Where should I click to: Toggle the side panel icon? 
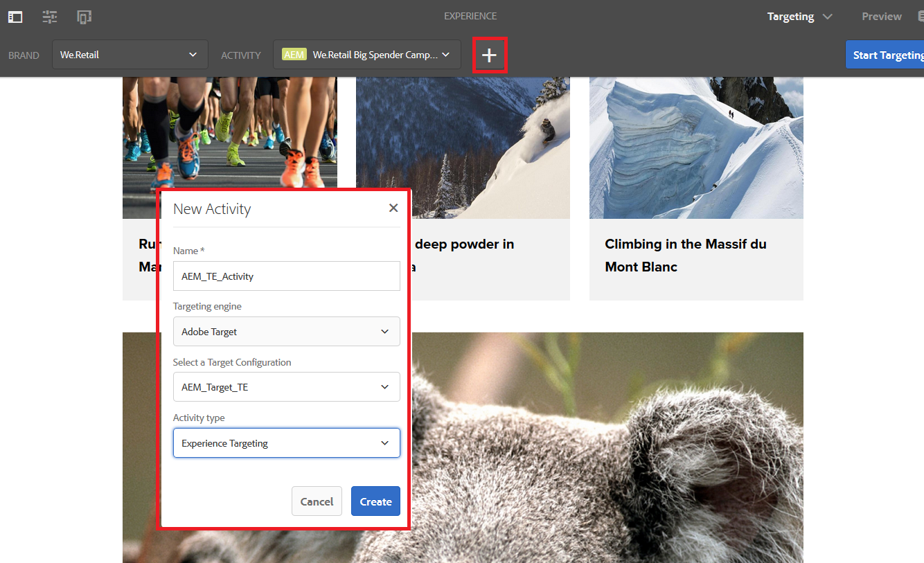pos(15,17)
